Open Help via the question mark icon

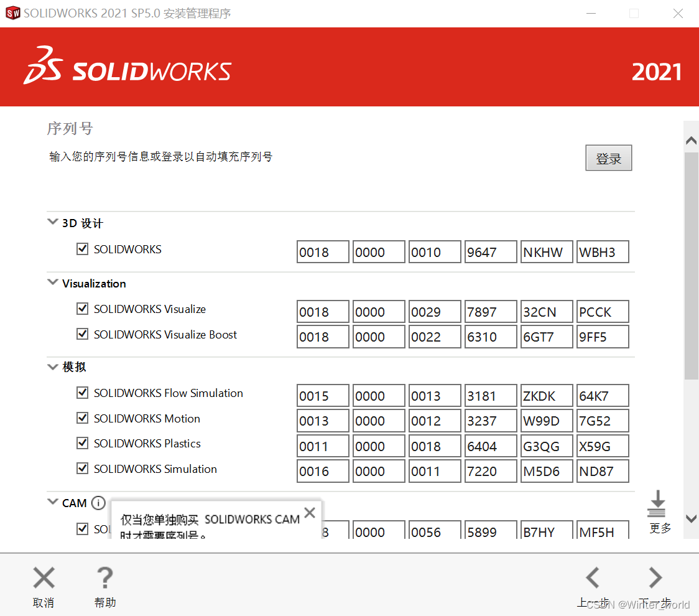[x=105, y=578]
